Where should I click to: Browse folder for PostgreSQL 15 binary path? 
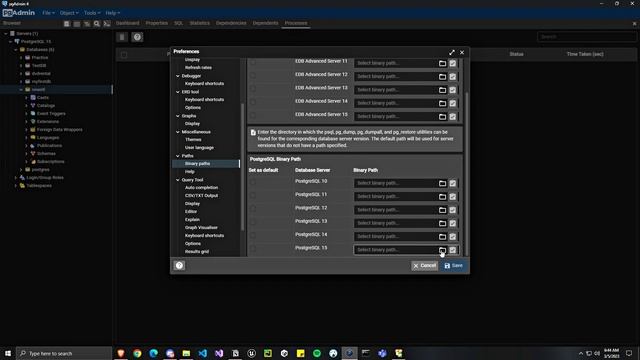(x=442, y=250)
